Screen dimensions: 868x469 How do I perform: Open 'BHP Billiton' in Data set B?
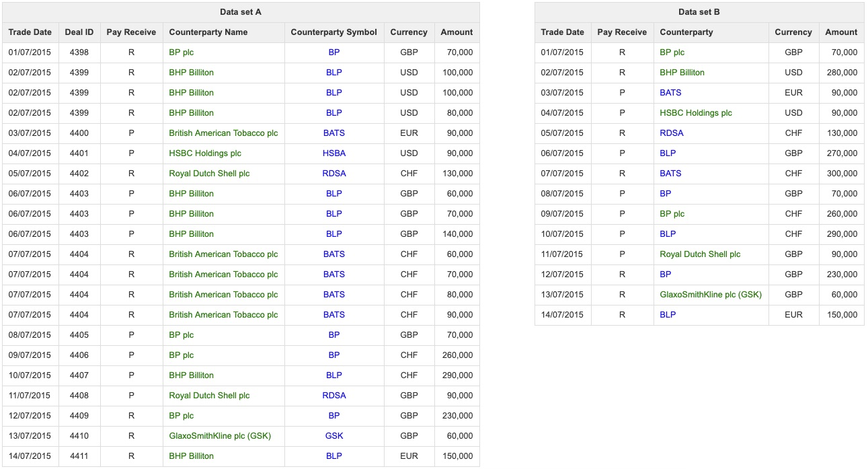click(x=682, y=73)
